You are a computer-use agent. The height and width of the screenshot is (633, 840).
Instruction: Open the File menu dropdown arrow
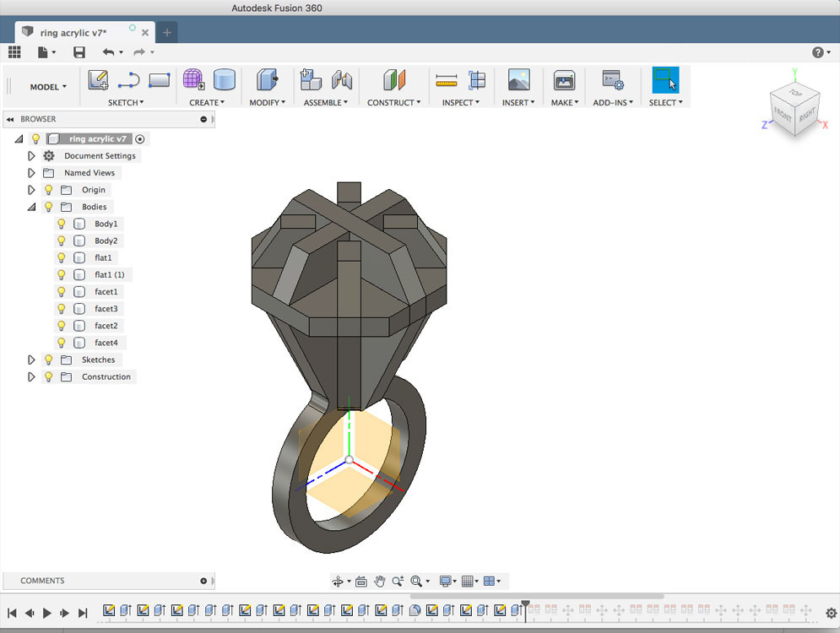click(x=53, y=52)
